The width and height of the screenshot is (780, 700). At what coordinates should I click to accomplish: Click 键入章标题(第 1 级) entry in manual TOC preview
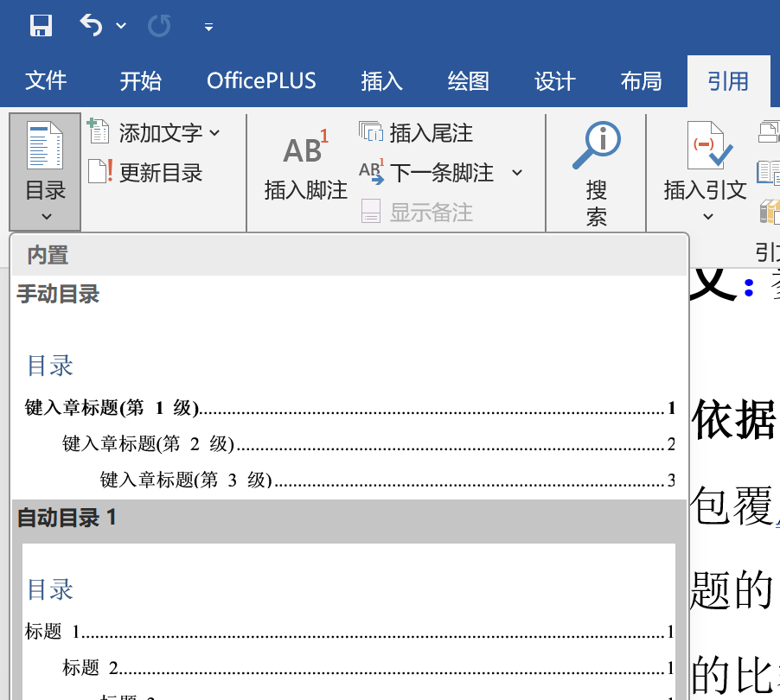(349, 408)
